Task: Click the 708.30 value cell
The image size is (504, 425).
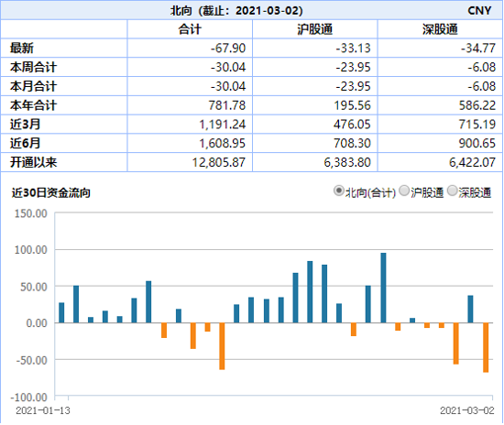Action: tap(352, 143)
